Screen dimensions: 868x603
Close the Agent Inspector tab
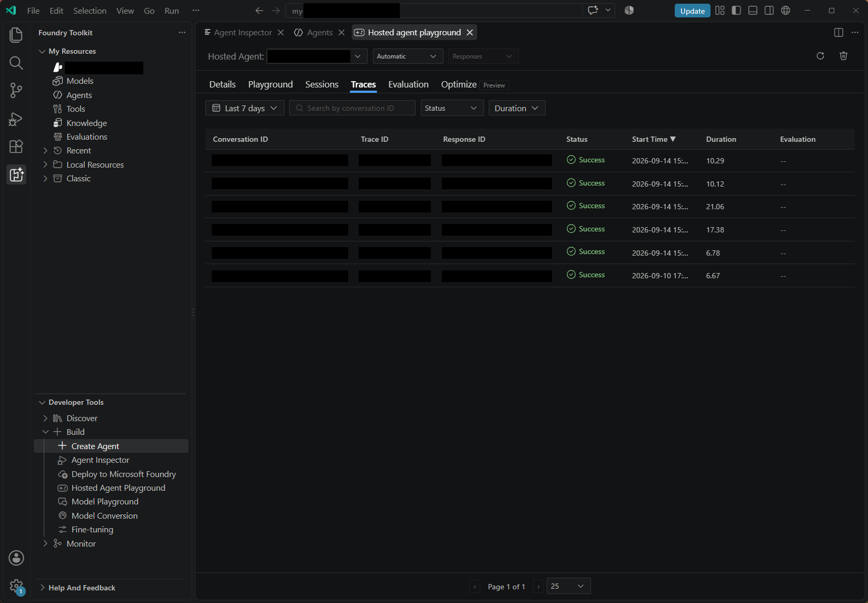[x=281, y=33]
